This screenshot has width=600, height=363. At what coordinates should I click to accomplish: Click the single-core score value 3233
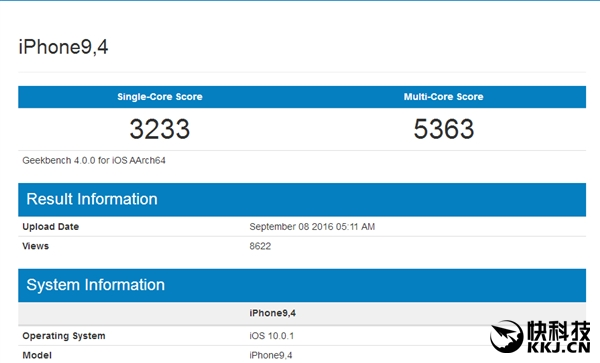click(160, 129)
